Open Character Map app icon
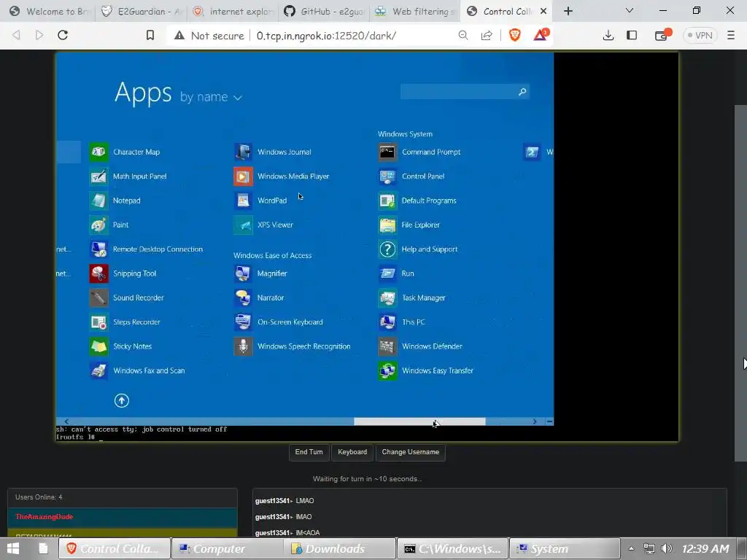The height and width of the screenshot is (560, 747). (98, 152)
